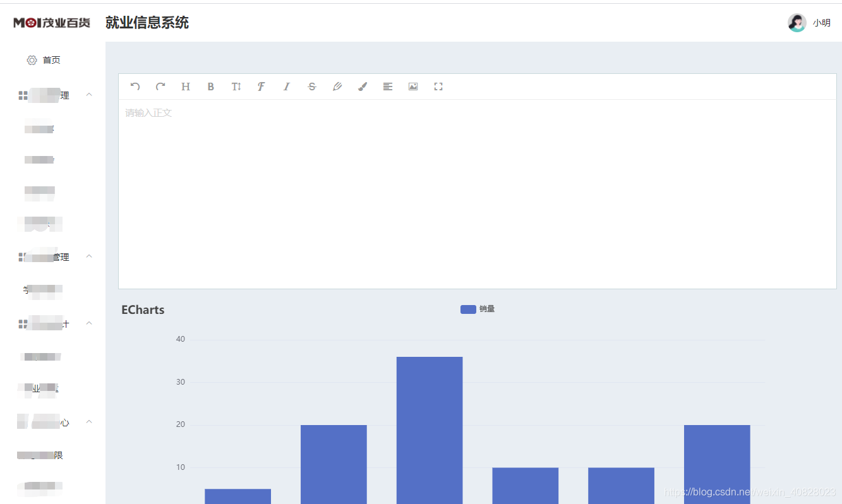
Task: Click the 就业信息系统 title
Action: [147, 23]
